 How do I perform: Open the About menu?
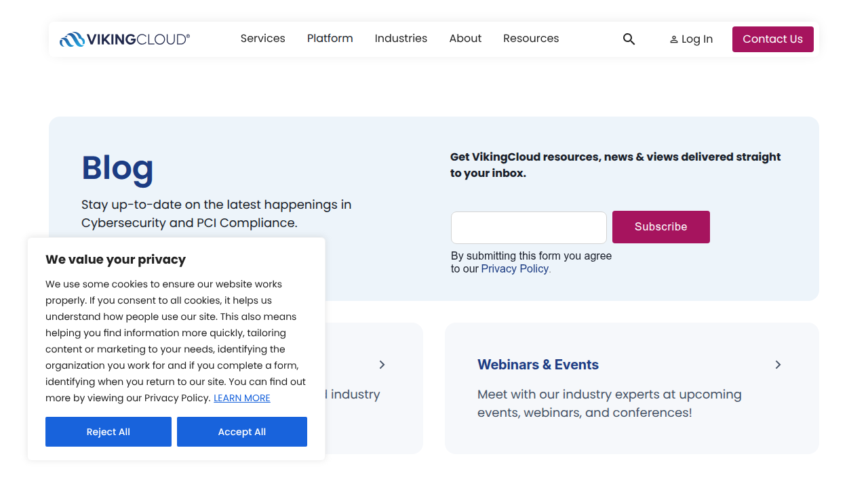(x=465, y=39)
